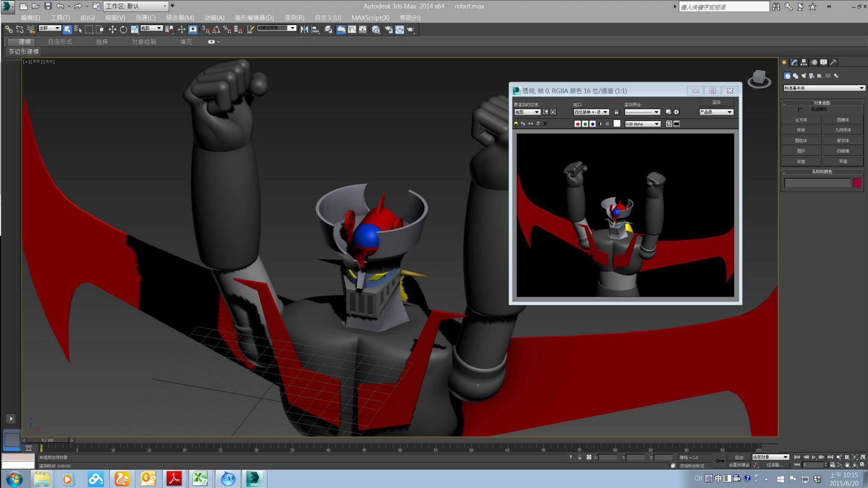Open the 渲染(R) menu
This screenshot has width=868, height=488.
pos(294,17)
